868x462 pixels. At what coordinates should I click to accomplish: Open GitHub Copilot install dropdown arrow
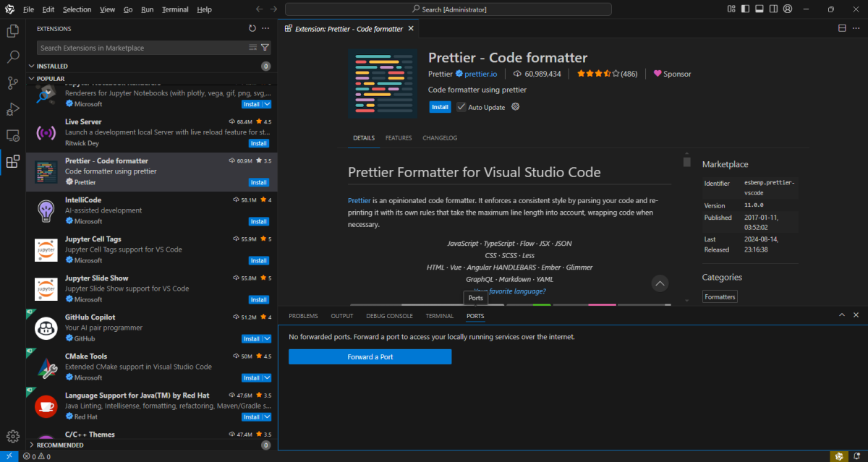[267, 338]
